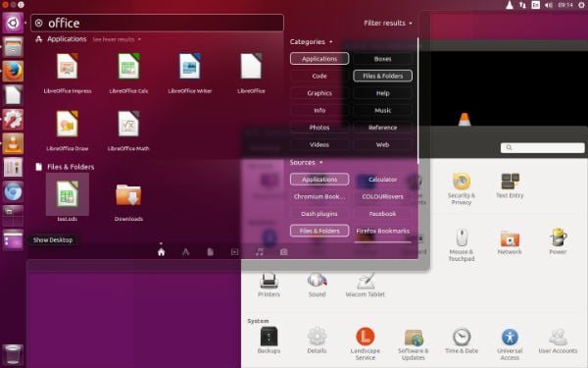Collapse the Sources filter section
Viewport: 588px width, 368px height.
[x=306, y=162]
